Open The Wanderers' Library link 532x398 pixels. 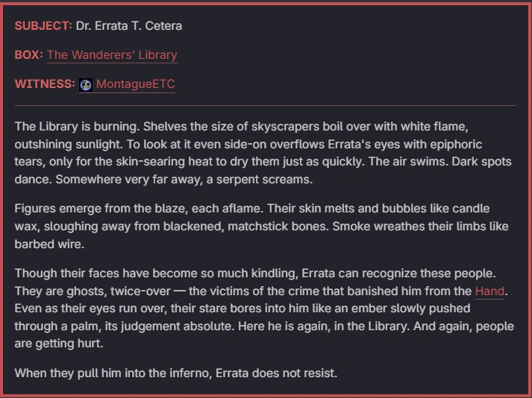point(112,55)
